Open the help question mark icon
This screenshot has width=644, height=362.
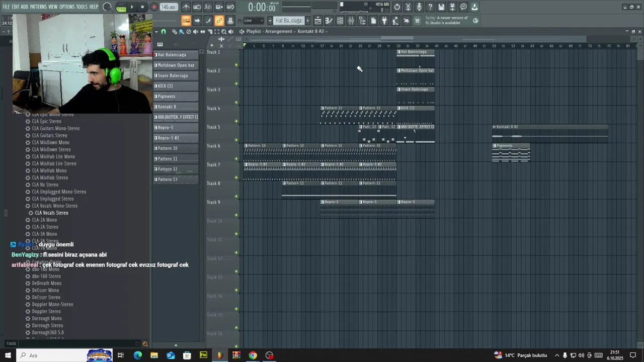(430, 7)
